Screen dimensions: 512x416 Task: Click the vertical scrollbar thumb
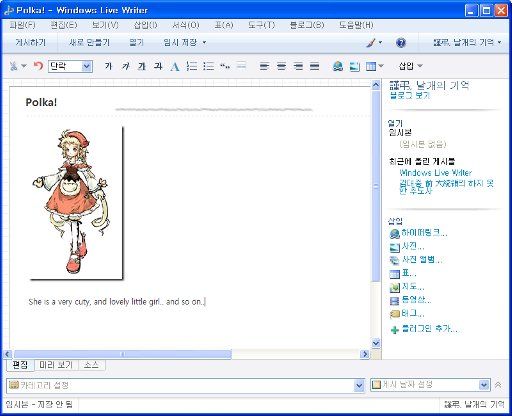click(376, 186)
